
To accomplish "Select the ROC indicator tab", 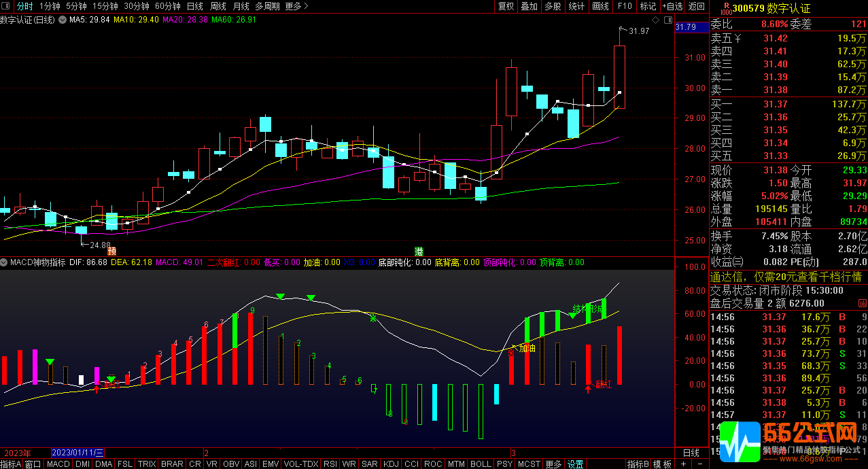I will (x=432, y=464).
